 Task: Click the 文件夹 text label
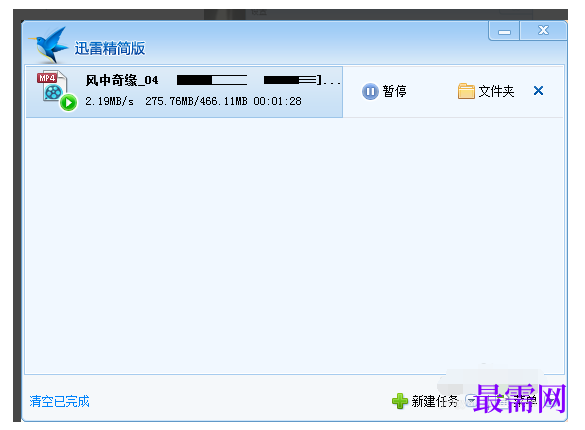coord(496,91)
